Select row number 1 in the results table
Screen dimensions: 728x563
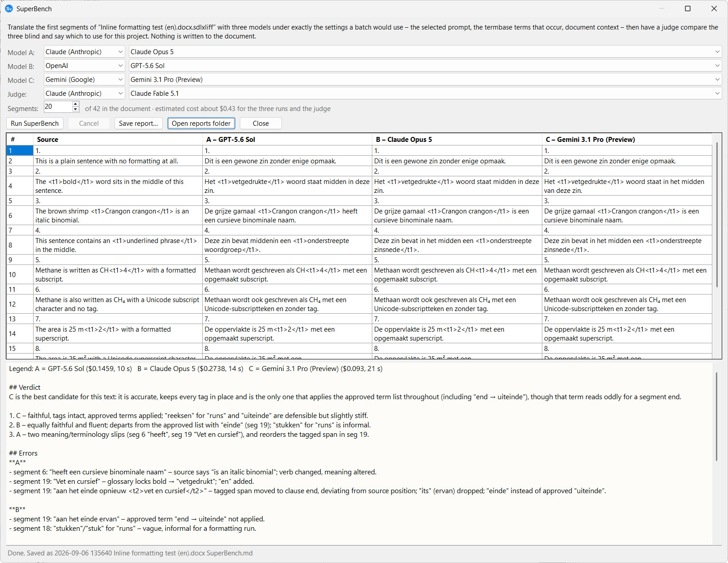pos(20,151)
